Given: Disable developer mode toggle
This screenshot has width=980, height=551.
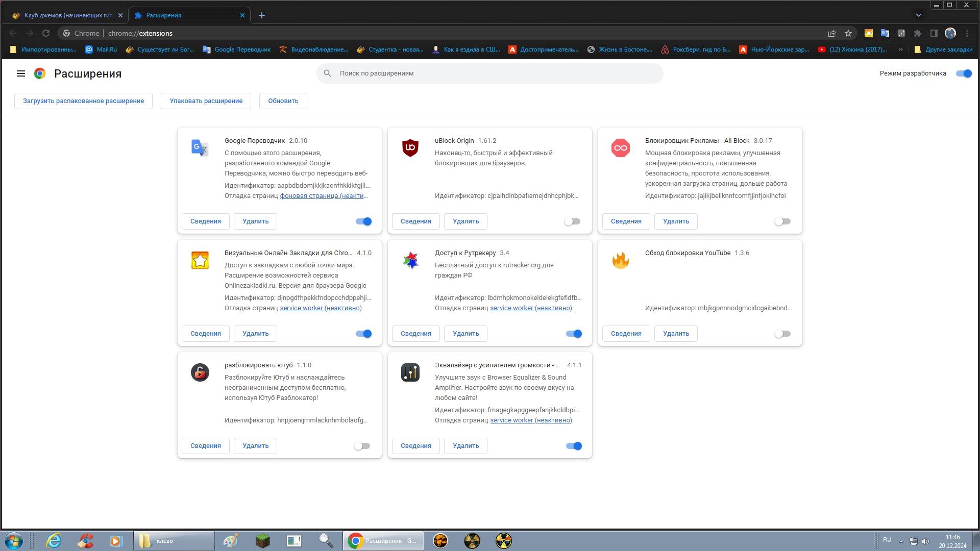Looking at the screenshot, I should pyautogui.click(x=964, y=73).
